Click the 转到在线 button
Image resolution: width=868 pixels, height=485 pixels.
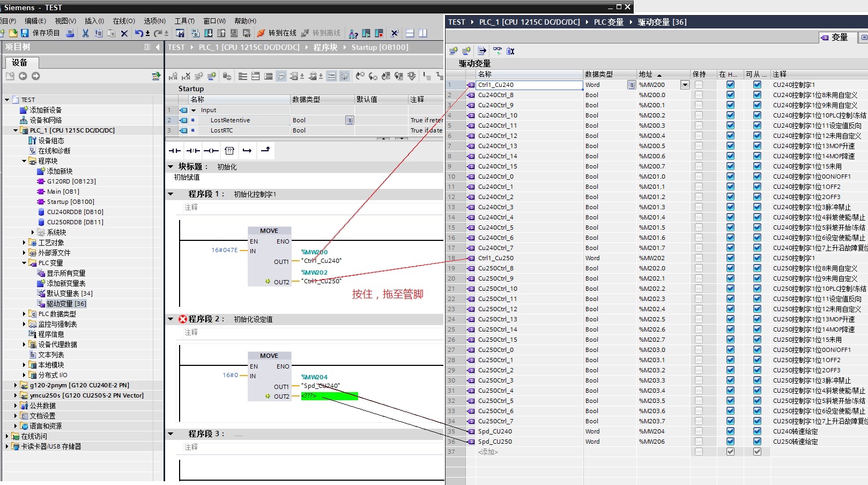pyautogui.click(x=277, y=33)
